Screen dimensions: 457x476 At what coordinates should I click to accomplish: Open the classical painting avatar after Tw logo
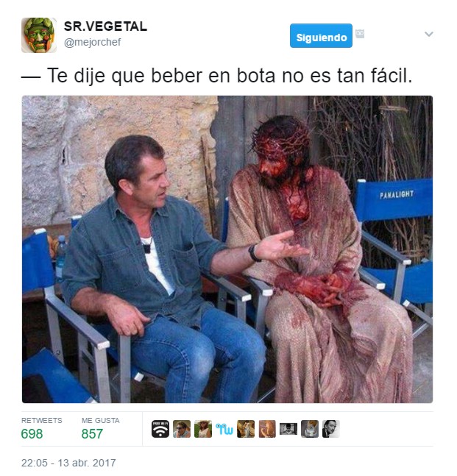click(x=246, y=429)
